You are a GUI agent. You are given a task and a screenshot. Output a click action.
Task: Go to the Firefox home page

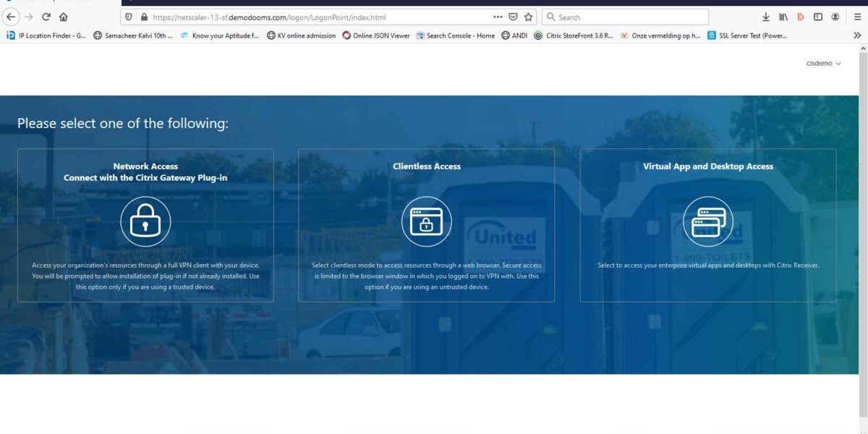click(64, 17)
